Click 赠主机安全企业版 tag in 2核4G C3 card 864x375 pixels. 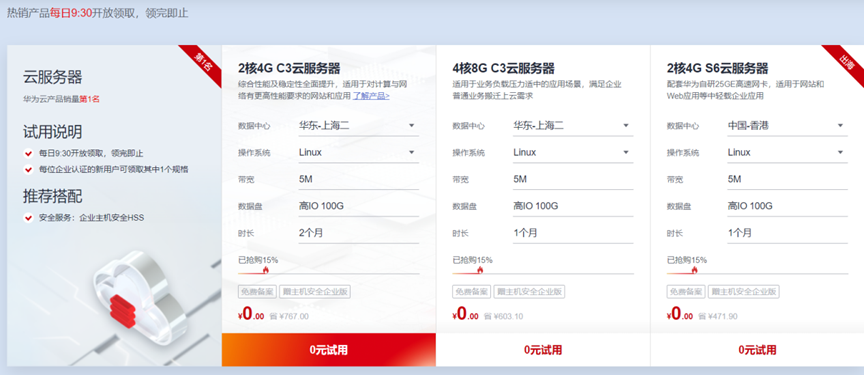click(315, 292)
